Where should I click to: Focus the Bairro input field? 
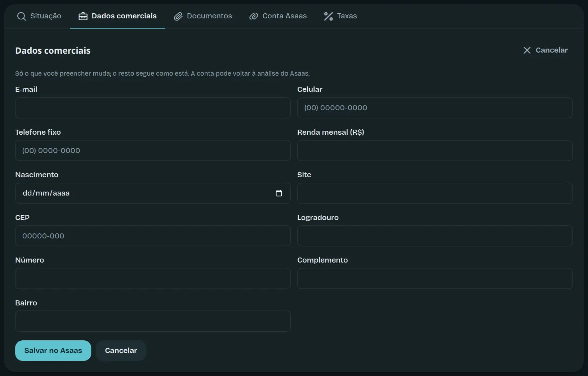point(153,321)
